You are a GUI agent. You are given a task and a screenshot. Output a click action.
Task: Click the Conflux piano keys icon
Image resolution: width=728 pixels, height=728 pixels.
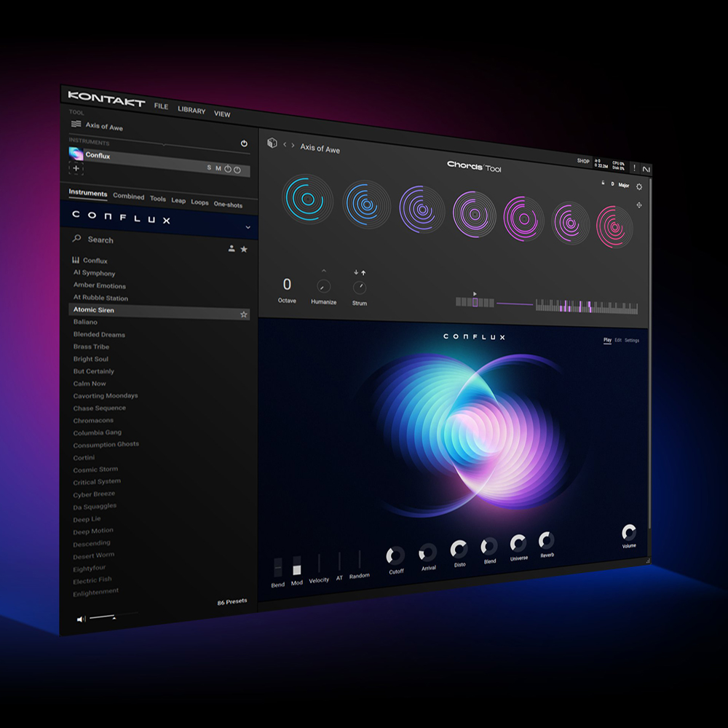click(76, 260)
